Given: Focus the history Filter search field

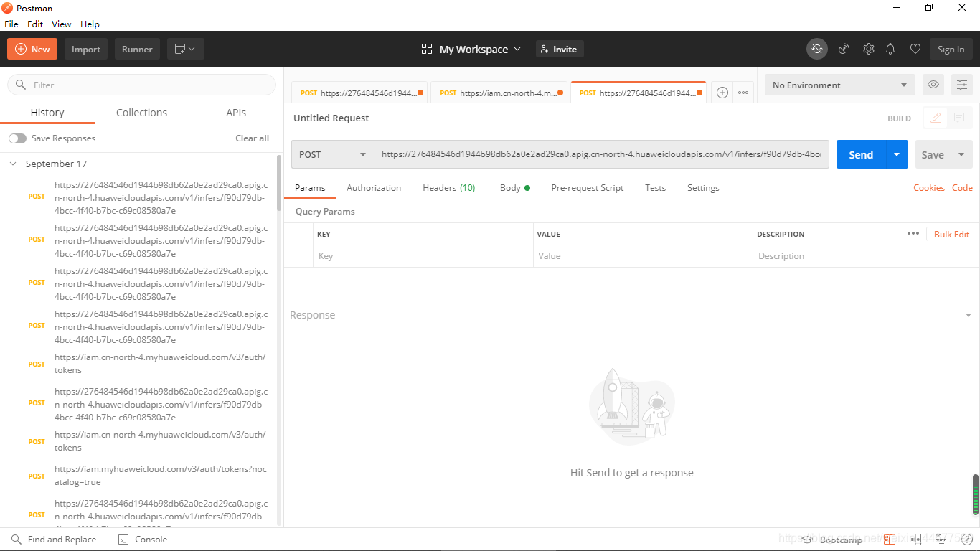Looking at the screenshot, I should click(x=141, y=85).
